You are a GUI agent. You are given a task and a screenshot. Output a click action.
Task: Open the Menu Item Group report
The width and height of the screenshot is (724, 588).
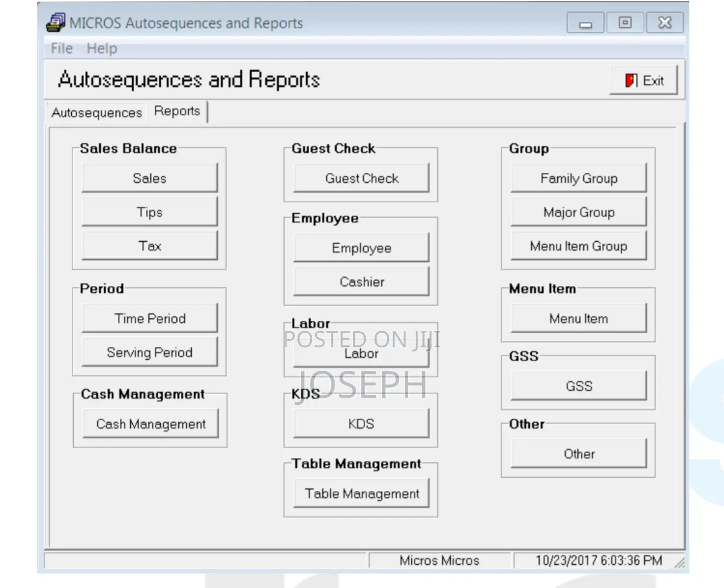[x=579, y=246]
